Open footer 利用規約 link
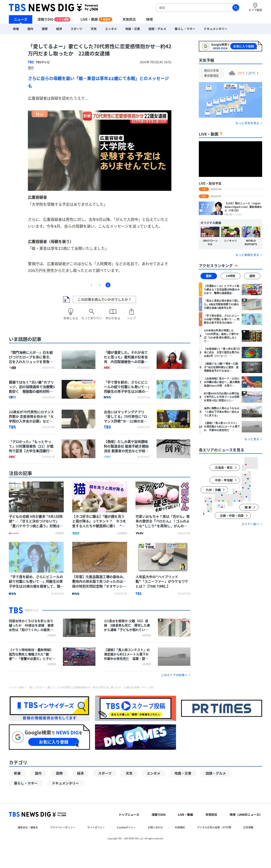Screen dimensions: 271x868 (x=180, y=827)
